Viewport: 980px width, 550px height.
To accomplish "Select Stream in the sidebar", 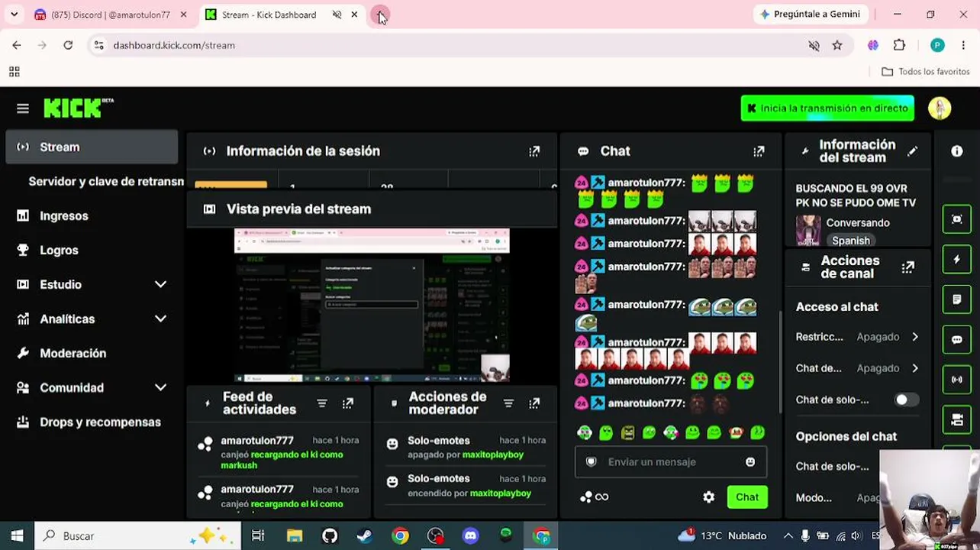I will coord(92,147).
